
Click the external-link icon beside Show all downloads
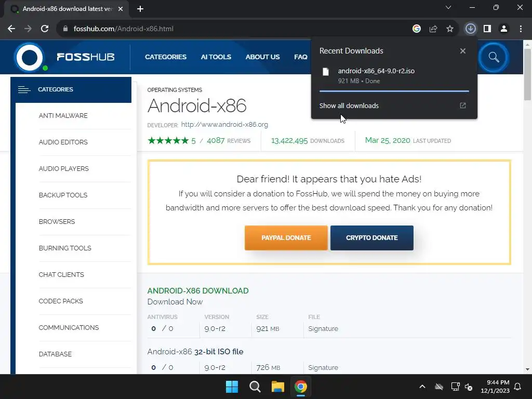463,105
